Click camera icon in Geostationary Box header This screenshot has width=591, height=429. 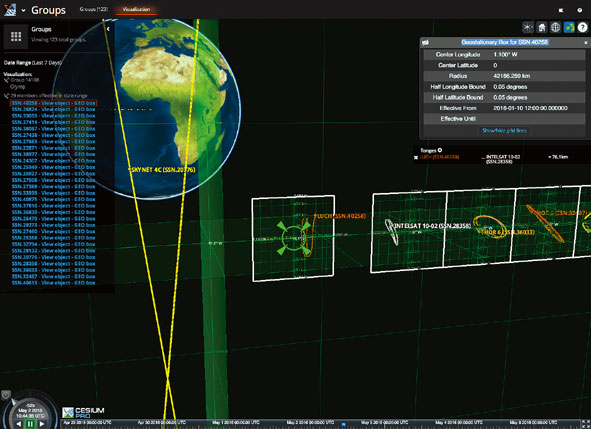tap(426, 43)
